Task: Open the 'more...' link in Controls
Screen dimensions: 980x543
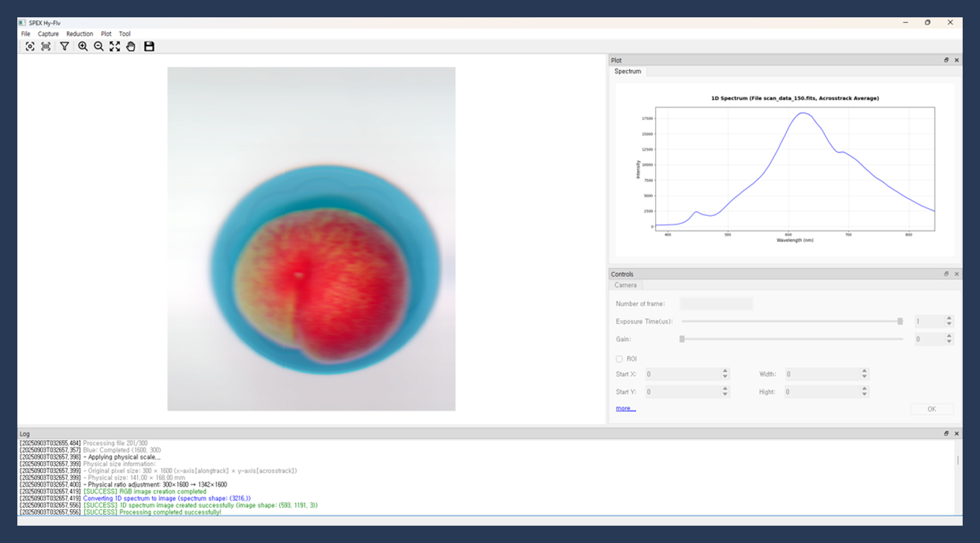Action: point(625,408)
